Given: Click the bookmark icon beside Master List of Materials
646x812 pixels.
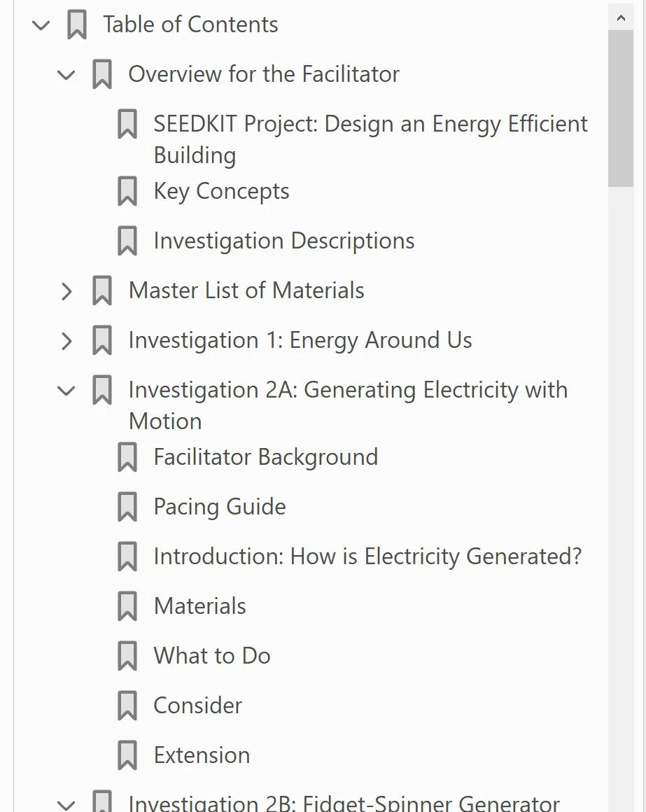Looking at the screenshot, I should click(x=102, y=291).
